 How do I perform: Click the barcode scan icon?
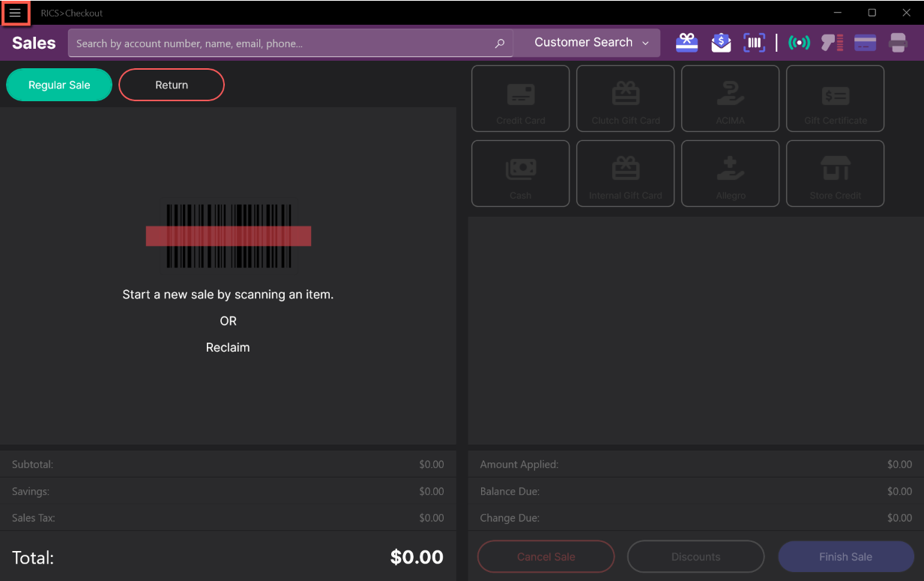[x=754, y=43]
